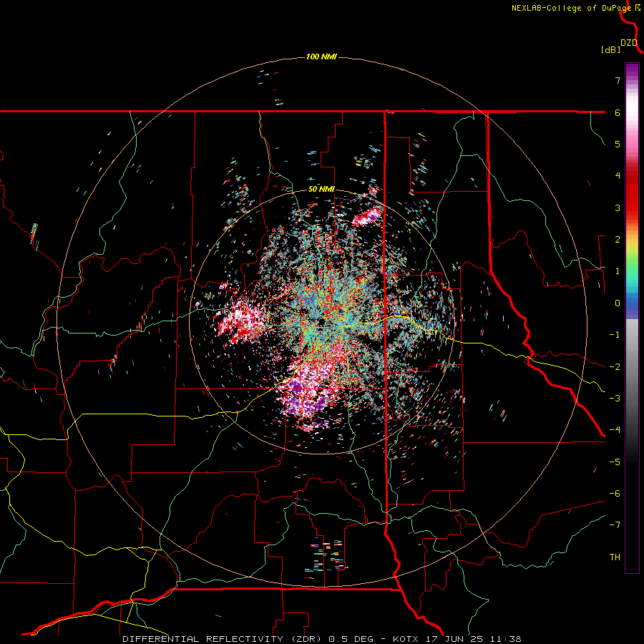Click the 3 tick label on the scale

pos(618,208)
